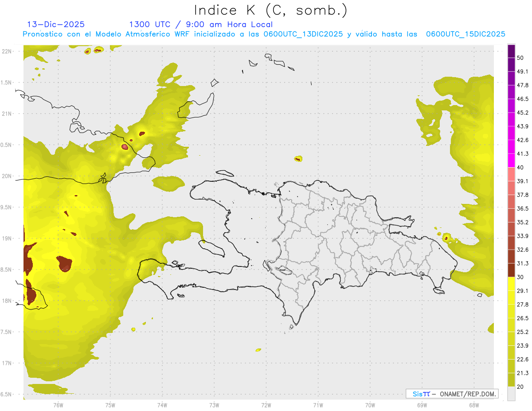Click the 75W longitude label

coord(110,405)
